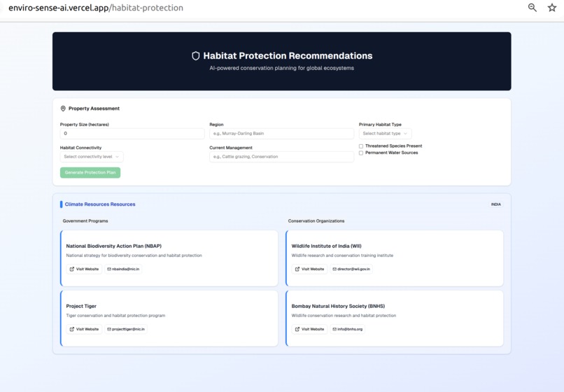The width and height of the screenshot is (564, 392).
Task: Click Wildlife Institute of India (WII) title
Action: tap(326, 246)
